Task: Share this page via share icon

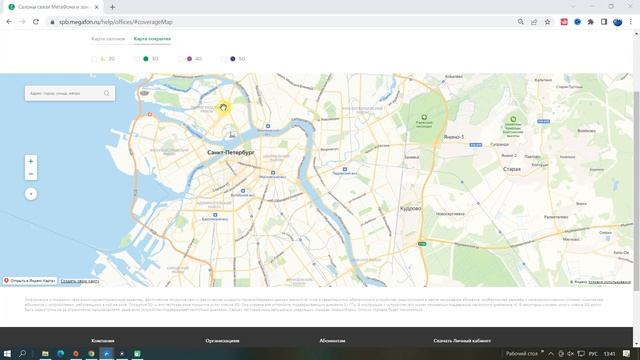Action: point(534,22)
